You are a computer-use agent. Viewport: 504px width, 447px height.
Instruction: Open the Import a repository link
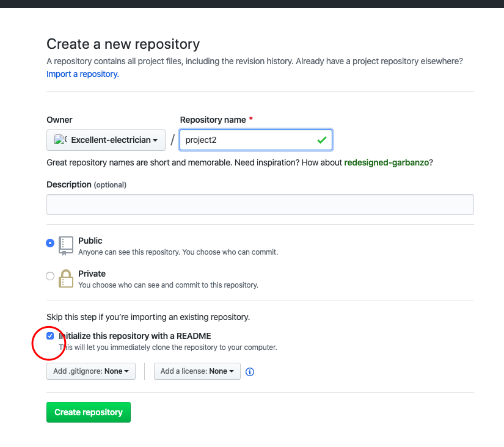click(83, 74)
